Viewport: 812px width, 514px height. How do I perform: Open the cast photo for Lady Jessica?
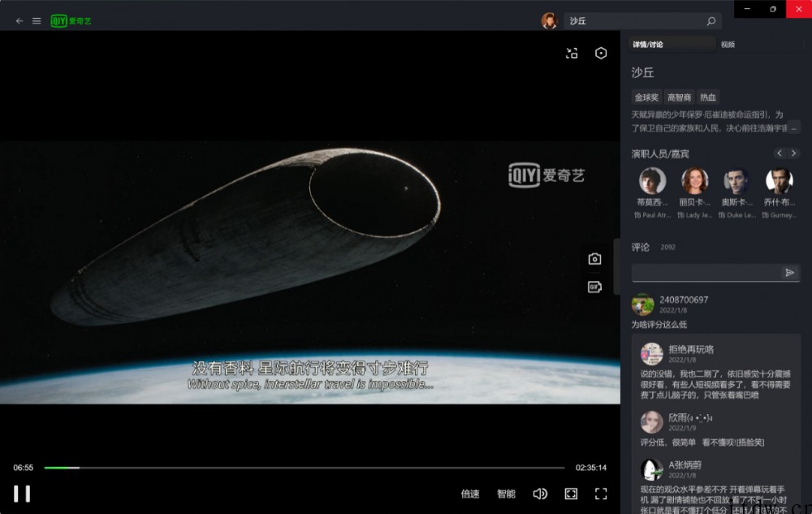coord(694,180)
